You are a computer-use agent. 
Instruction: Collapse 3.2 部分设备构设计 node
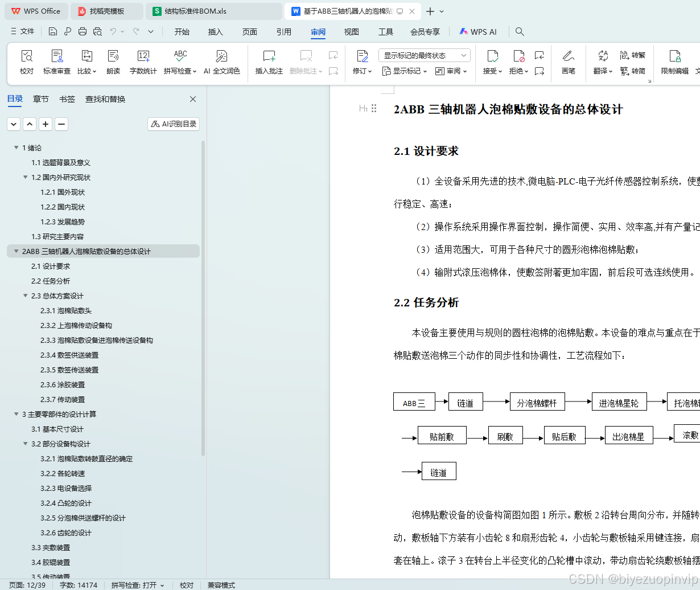point(26,444)
